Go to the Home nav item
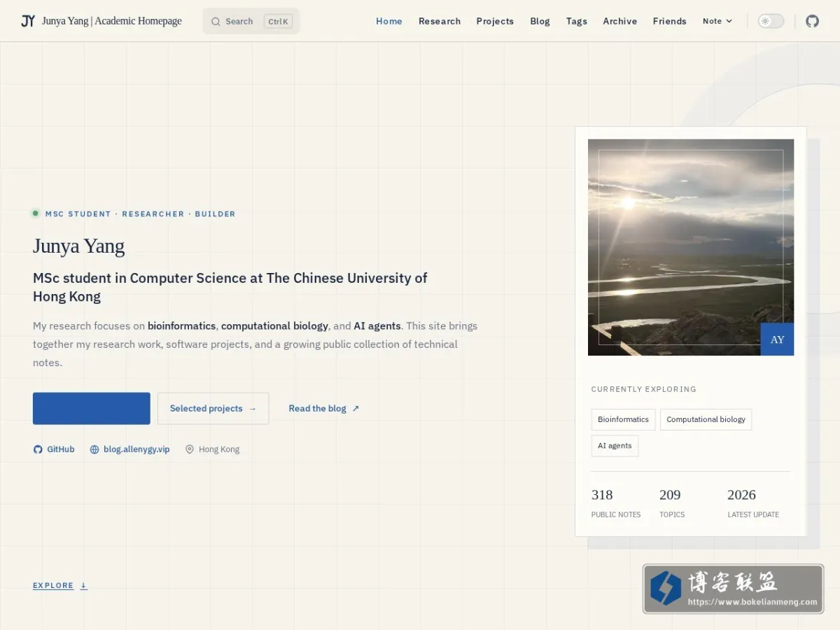 click(x=389, y=21)
